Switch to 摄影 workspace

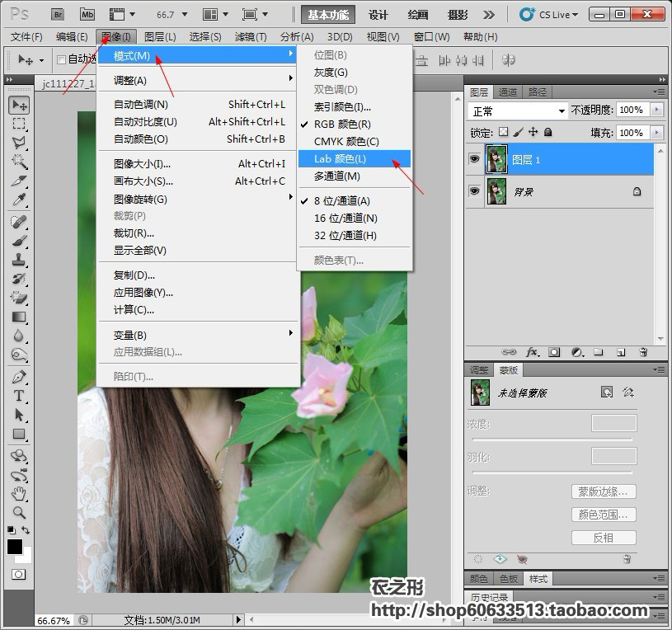(x=458, y=15)
